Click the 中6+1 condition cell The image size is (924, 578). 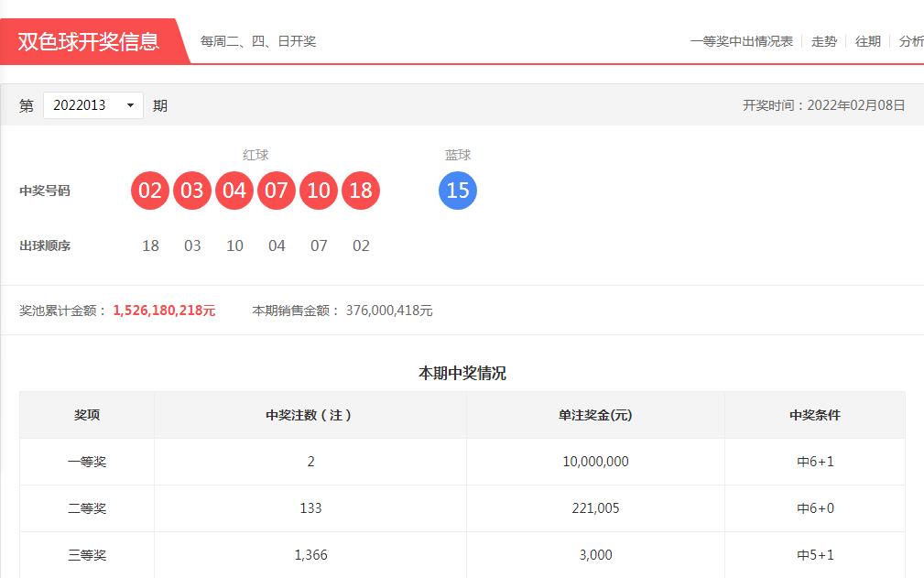point(815,462)
